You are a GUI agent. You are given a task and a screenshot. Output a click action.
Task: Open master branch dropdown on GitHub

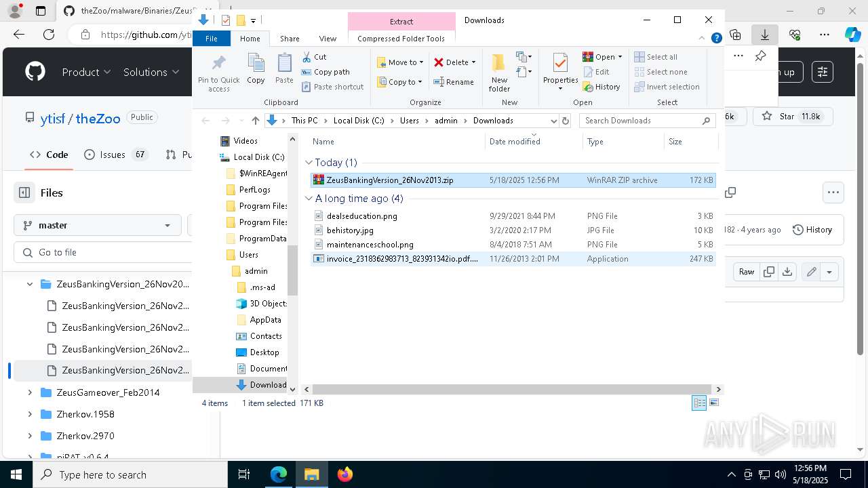(97, 225)
